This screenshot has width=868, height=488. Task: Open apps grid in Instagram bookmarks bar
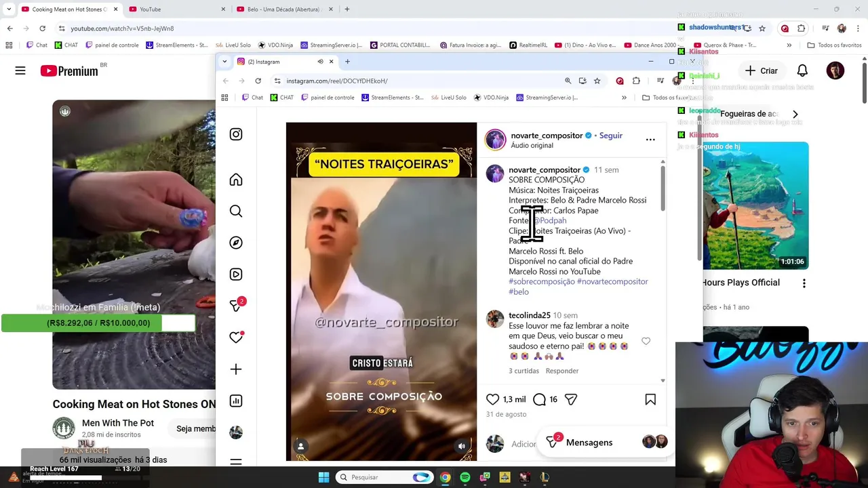(224, 98)
